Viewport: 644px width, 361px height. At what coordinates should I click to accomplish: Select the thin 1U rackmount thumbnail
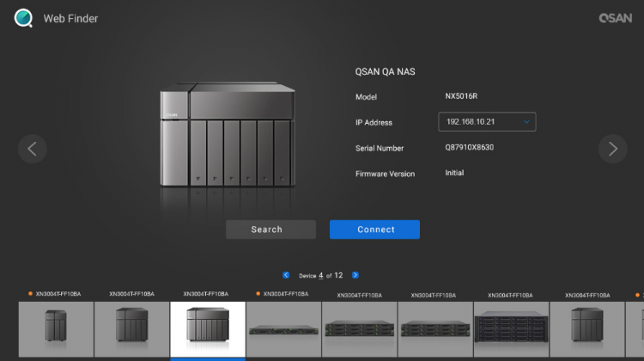[x=283, y=328]
